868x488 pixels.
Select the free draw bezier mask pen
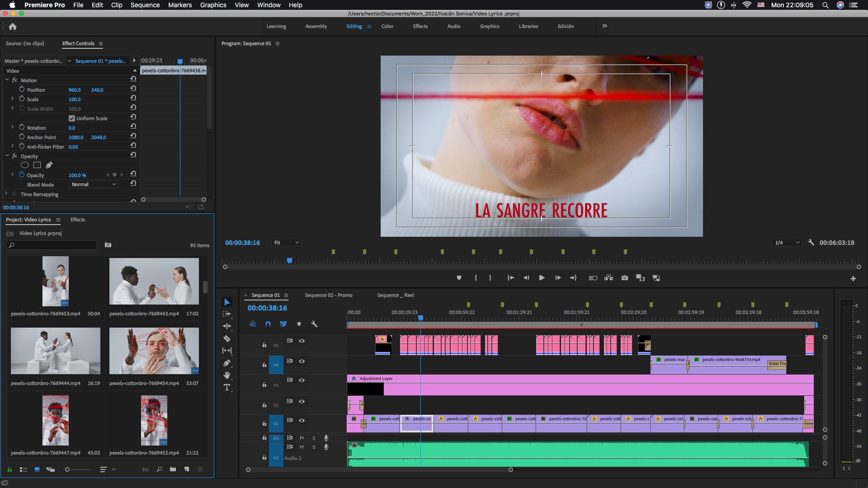pos(49,165)
